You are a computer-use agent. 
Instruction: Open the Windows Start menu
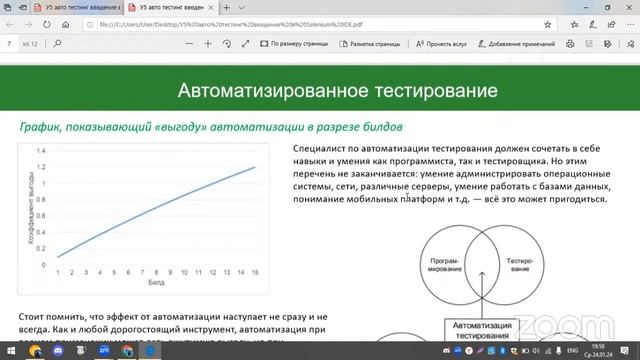[x=11, y=351]
